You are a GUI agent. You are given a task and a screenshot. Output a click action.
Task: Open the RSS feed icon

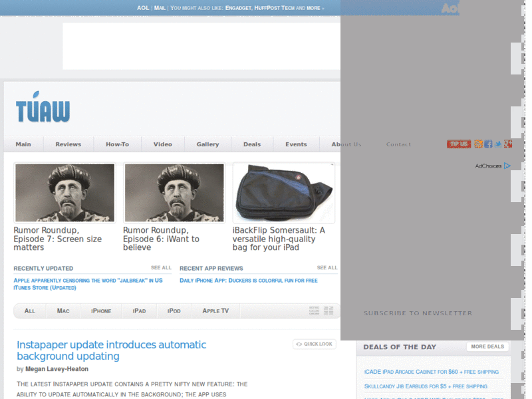478,144
